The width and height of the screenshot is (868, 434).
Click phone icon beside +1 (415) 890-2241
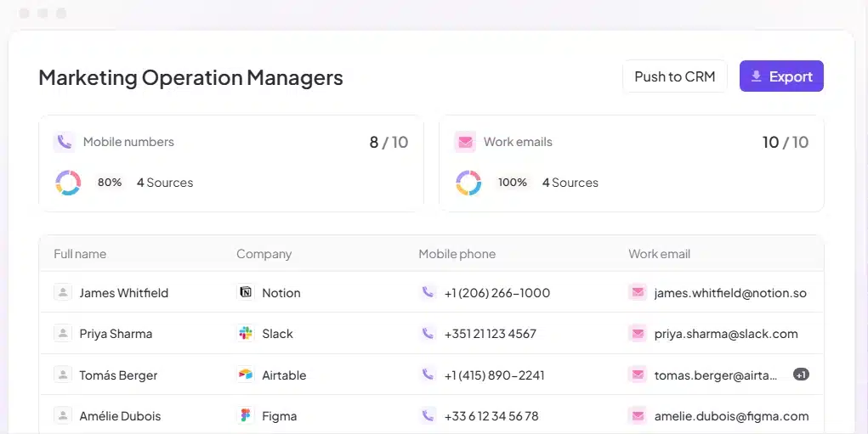click(428, 375)
